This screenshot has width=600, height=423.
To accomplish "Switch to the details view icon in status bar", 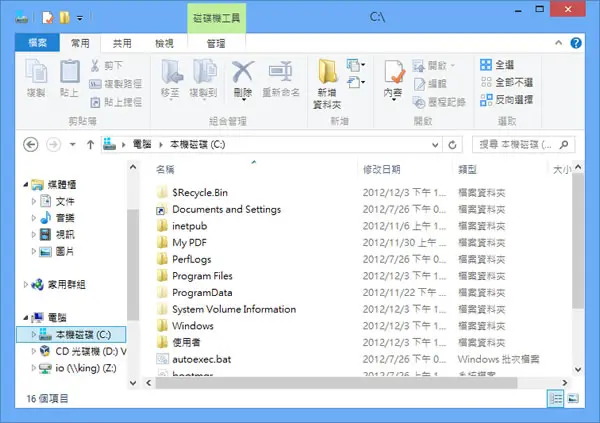I will [556, 399].
